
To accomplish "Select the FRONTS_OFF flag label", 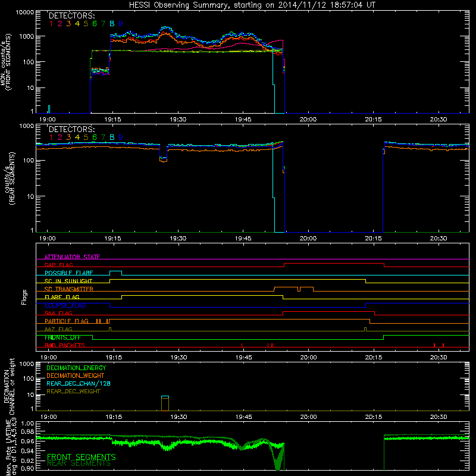I will 62,337.
